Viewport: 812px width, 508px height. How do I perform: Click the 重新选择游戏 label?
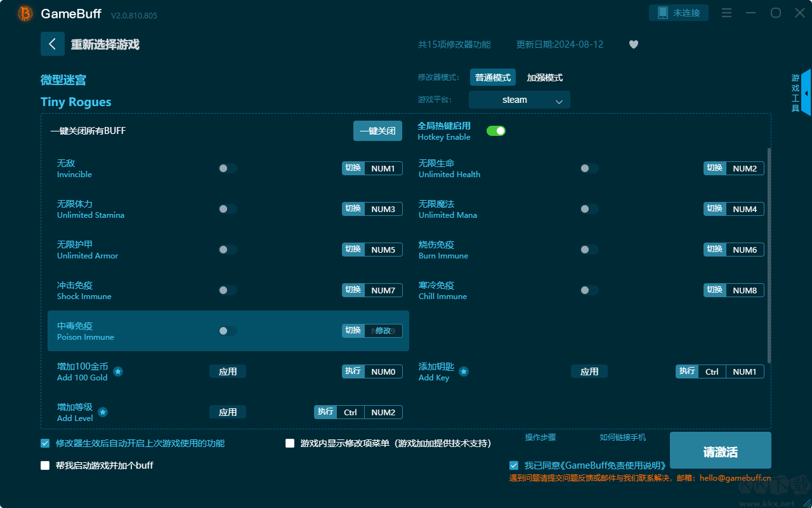105,44
